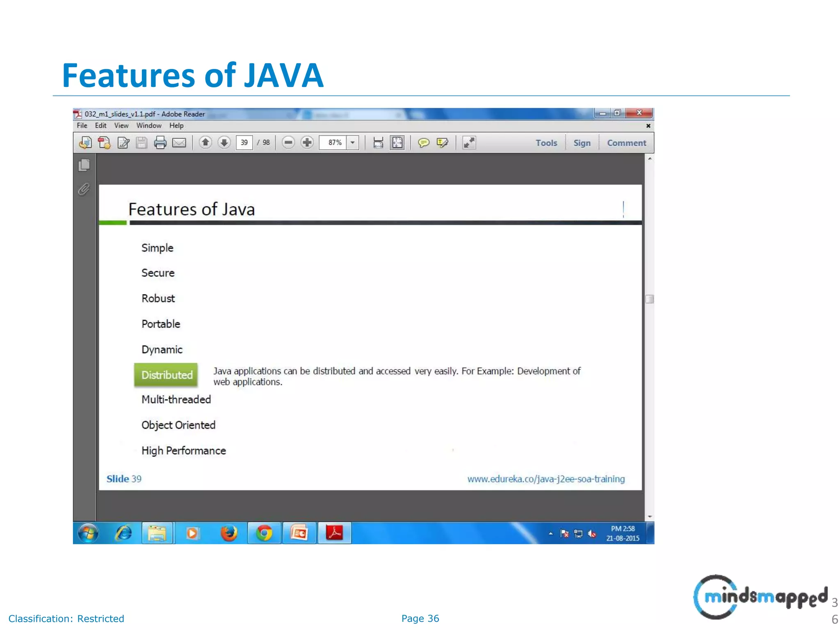Click the Multi-threaded feature text

(x=176, y=399)
